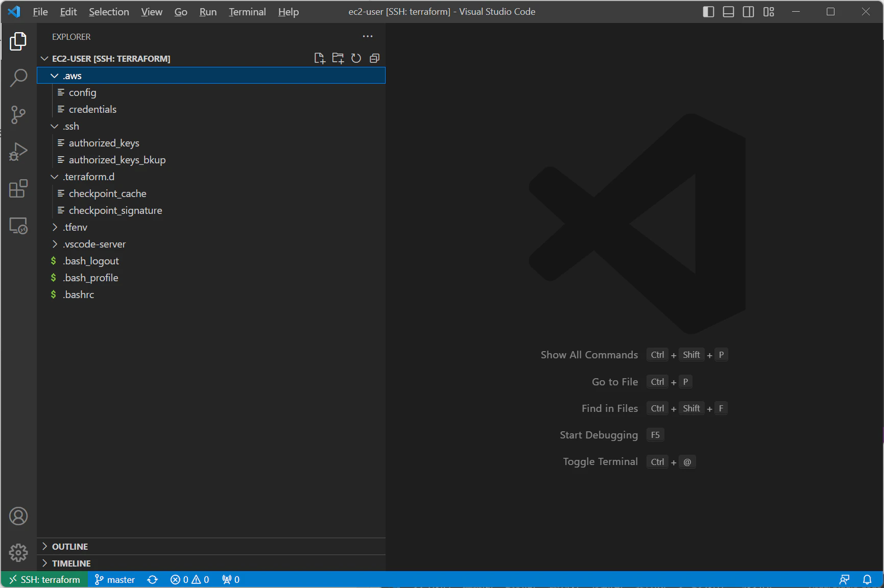The image size is (884, 588).
Task: Open the .bashrc file
Action: coord(211,295)
